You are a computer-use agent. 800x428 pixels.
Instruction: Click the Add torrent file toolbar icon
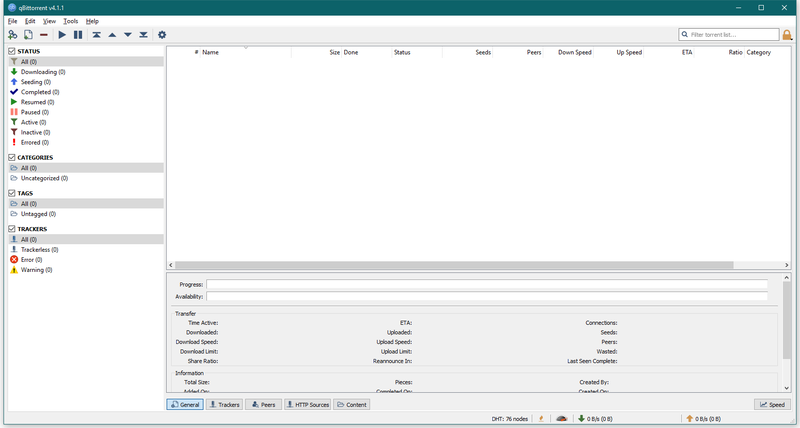click(x=29, y=35)
